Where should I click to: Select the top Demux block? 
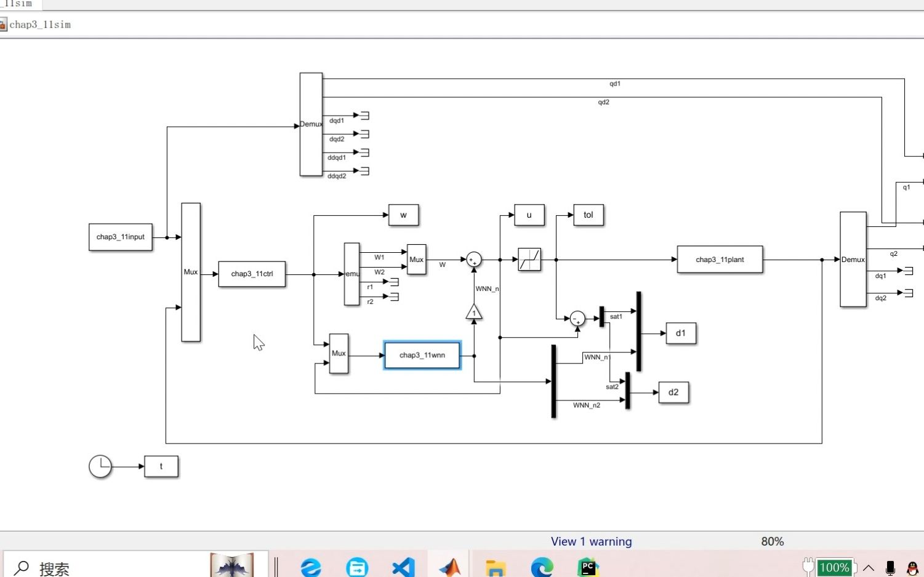pyautogui.click(x=311, y=124)
